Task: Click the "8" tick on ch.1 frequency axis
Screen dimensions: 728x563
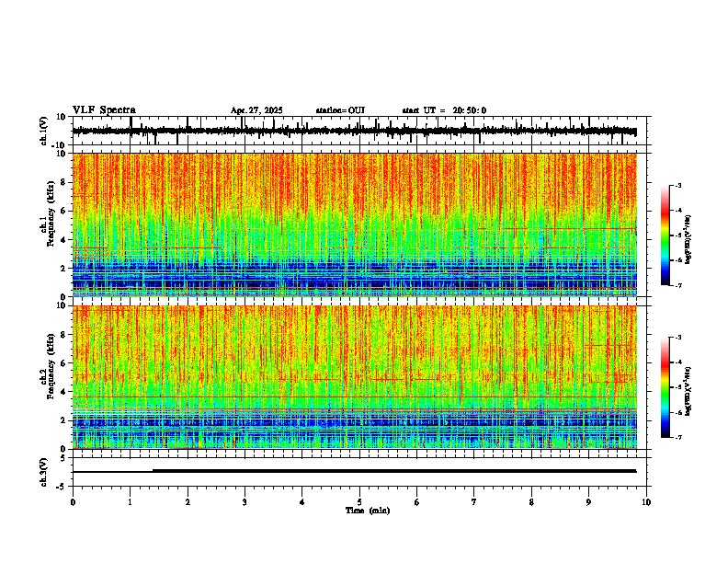Action: (63, 182)
